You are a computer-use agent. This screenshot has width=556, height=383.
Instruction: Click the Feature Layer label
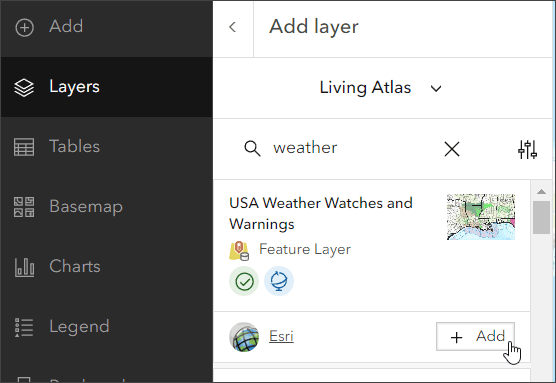click(305, 249)
